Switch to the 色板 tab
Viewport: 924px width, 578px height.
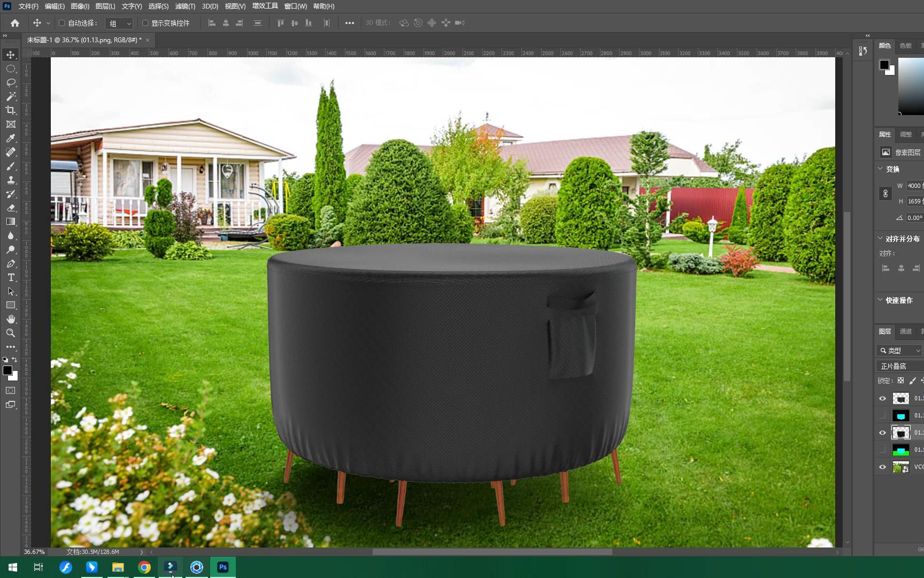coord(905,45)
